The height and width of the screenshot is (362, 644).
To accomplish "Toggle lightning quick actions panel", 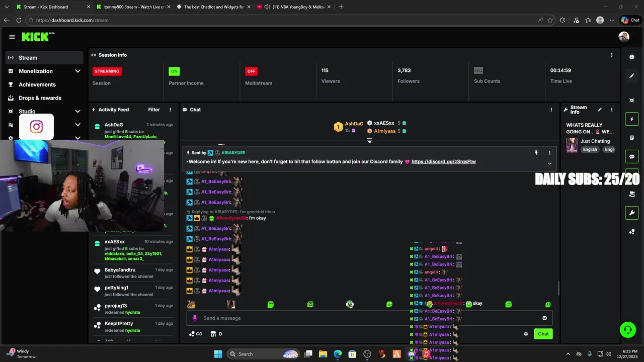I will tap(632, 119).
